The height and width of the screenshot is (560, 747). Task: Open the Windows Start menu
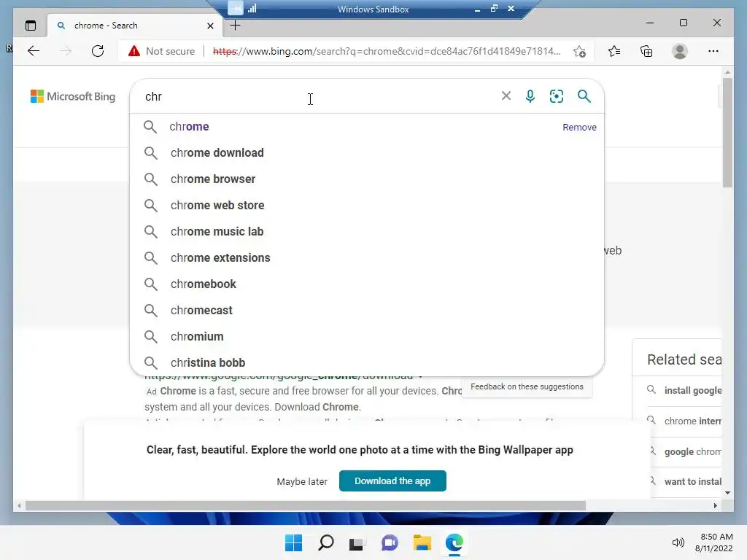click(x=293, y=542)
